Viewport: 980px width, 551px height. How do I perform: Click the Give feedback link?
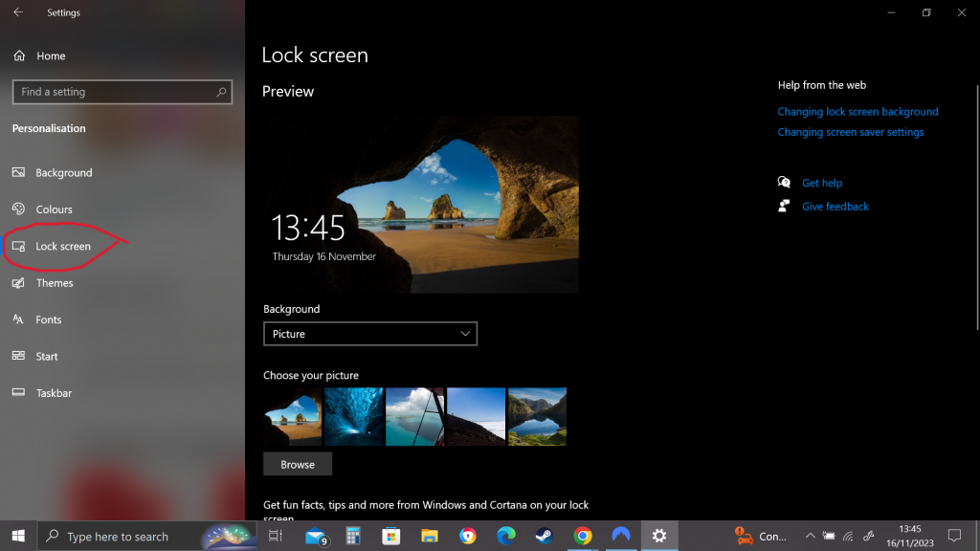[x=835, y=207]
